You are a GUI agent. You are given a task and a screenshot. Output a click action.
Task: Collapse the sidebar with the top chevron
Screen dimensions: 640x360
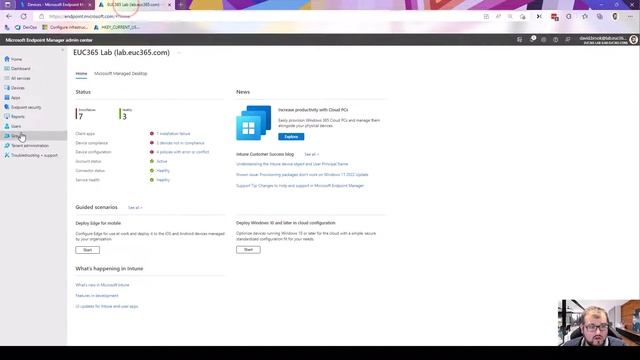click(62, 50)
